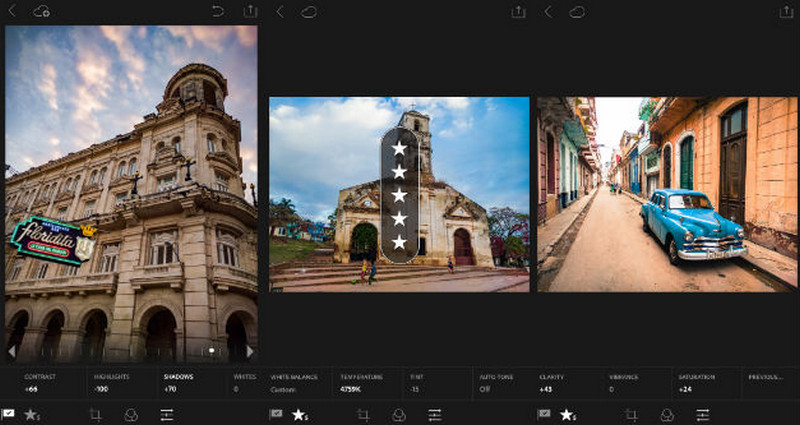The width and height of the screenshot is (800, 425).
Task: Tap the cloud icon above blue car photo
Action: point(577,12)
